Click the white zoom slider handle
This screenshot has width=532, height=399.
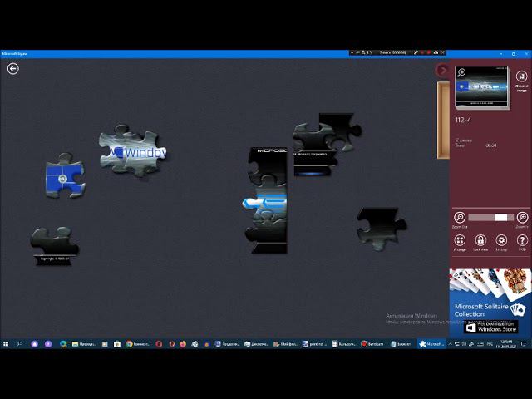click(x=500, y=218)
